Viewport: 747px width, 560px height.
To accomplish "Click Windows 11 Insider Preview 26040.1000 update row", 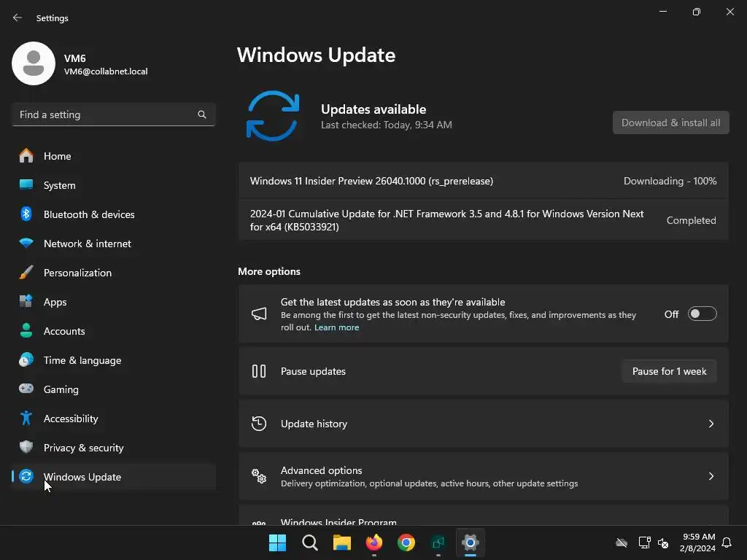I will click(484, 181).
